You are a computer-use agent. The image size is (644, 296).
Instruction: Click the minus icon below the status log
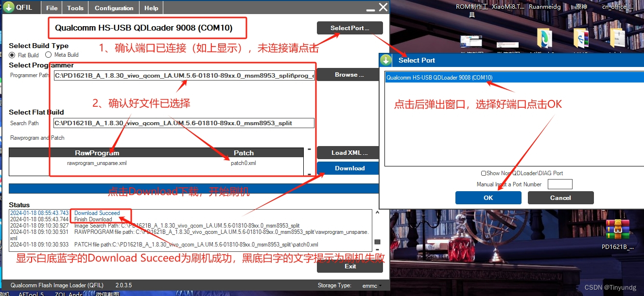coord(378,250)
